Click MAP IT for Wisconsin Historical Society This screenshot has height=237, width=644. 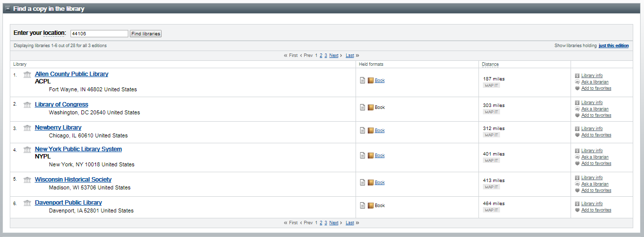pyautogui.click(x=491, y=187)
